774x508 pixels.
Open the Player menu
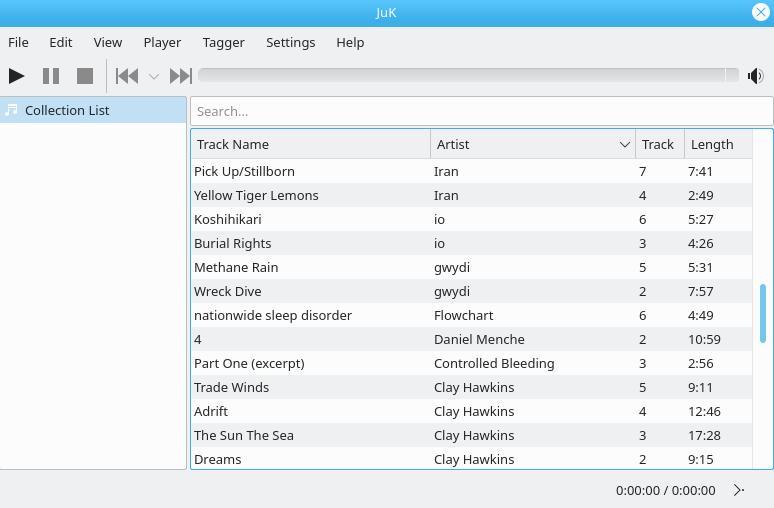click(162, 42)
